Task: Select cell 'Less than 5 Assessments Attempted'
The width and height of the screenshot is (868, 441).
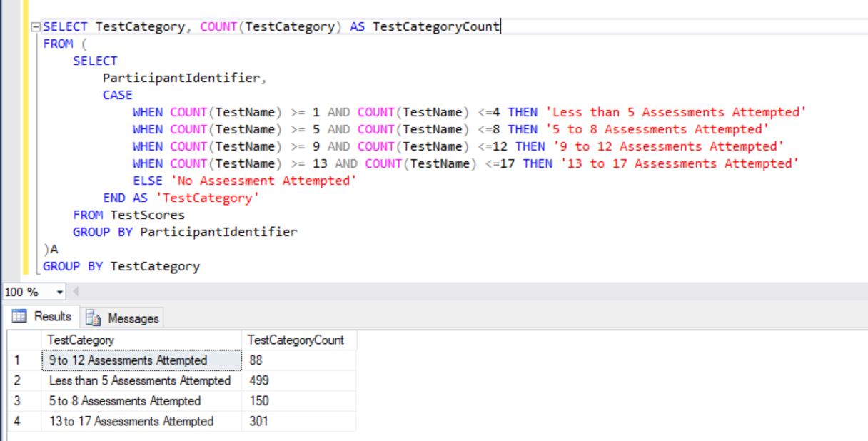Action: [x=141, y=380]
